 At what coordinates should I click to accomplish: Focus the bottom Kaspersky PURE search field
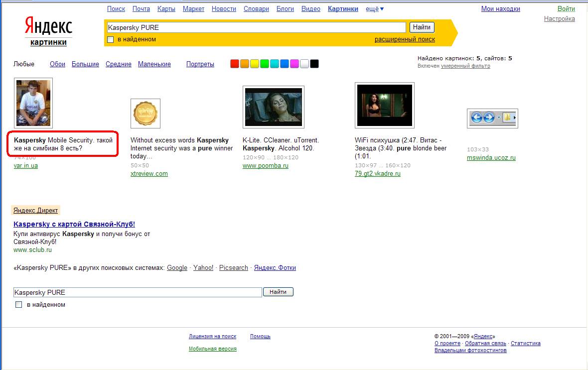[138, 292]
